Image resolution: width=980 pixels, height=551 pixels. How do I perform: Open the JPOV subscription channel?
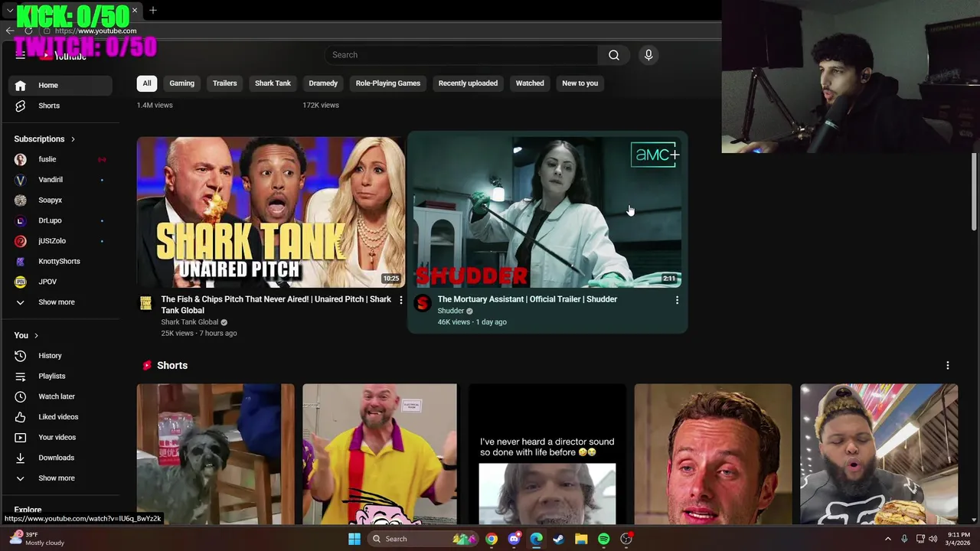pos(60,282)
